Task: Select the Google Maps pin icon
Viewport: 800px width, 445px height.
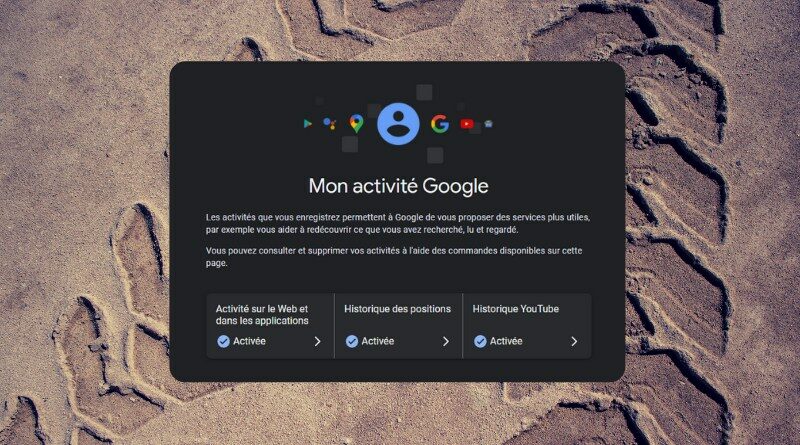Action: click(357, 123)
